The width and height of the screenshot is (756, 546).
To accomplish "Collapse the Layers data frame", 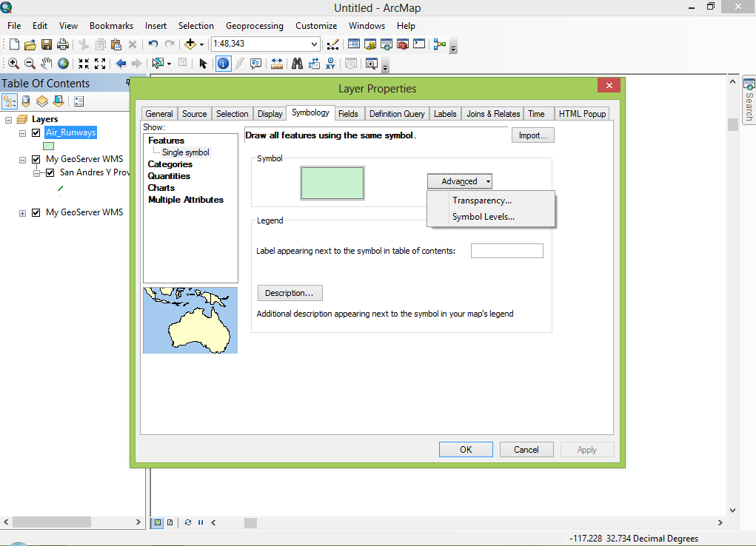I will pyautogui.click(x=8, y=120).
